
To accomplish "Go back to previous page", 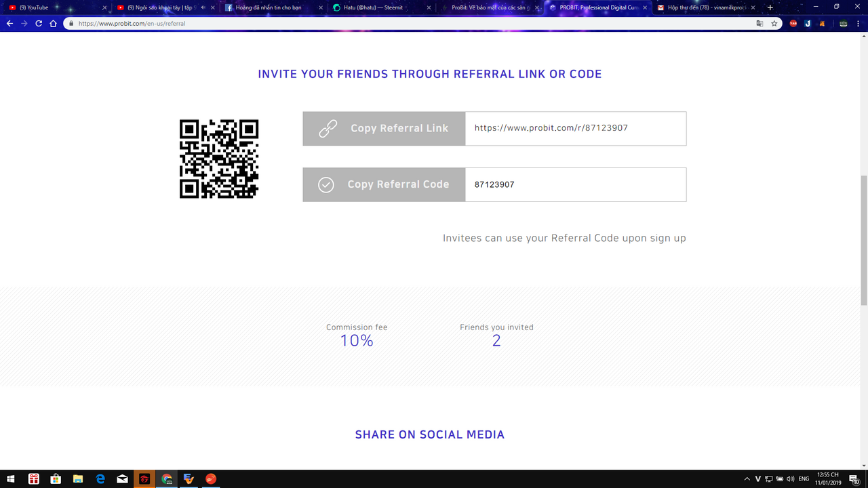I will (9, 23).
